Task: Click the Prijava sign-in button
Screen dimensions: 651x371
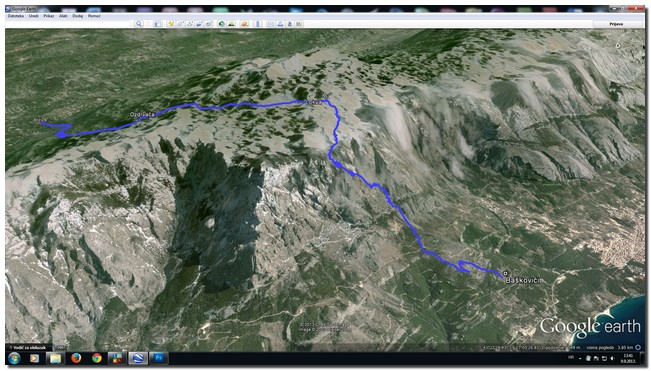Action: (x=616, y=24)
